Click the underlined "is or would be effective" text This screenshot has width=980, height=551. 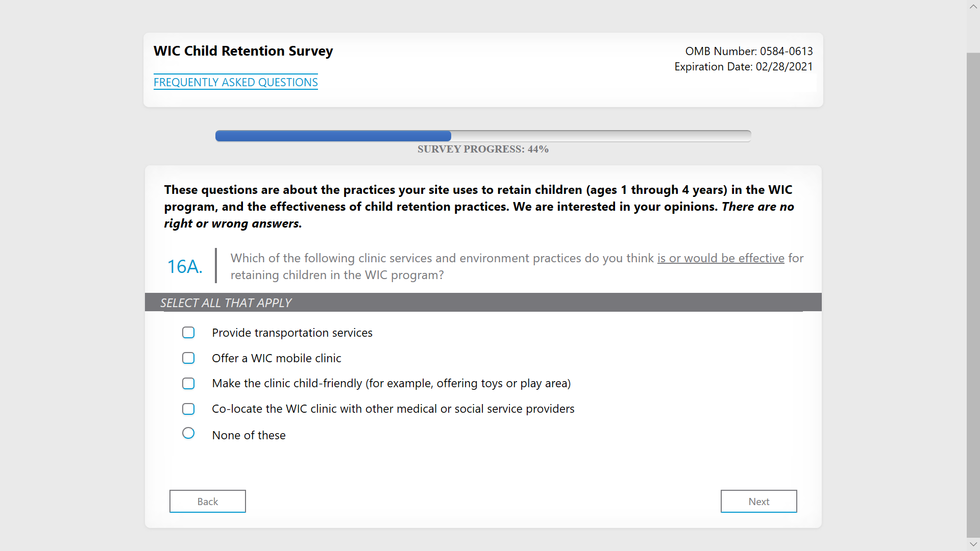coord(720,258)
